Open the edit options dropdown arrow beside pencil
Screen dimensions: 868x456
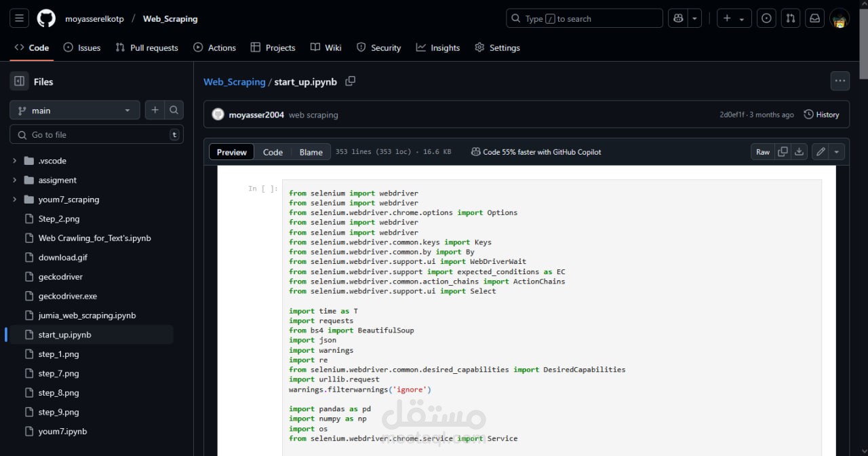[x=837, y=152]
